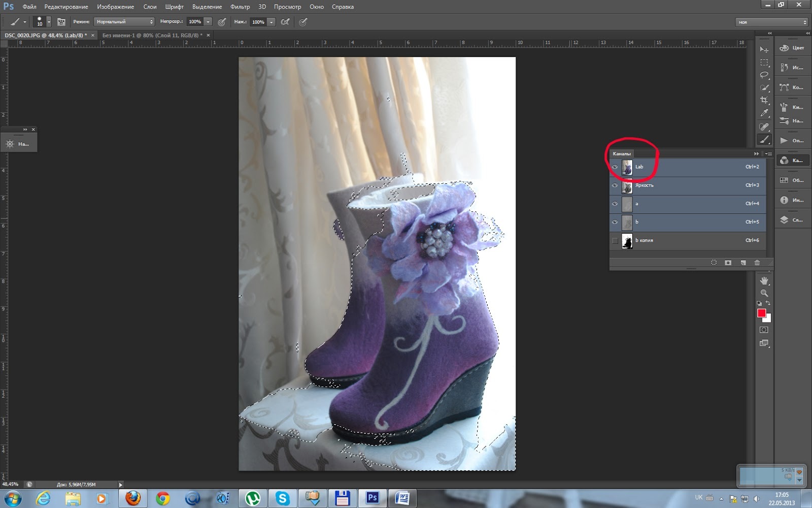Select the Crop tool
The height and width of the screenshot is (508, 812).
tap(764, 100)
